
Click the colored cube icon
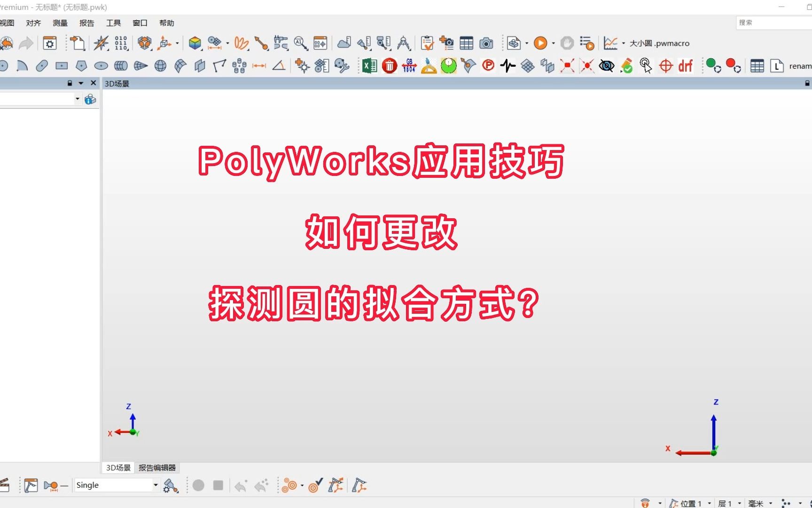tap(195, 43)
